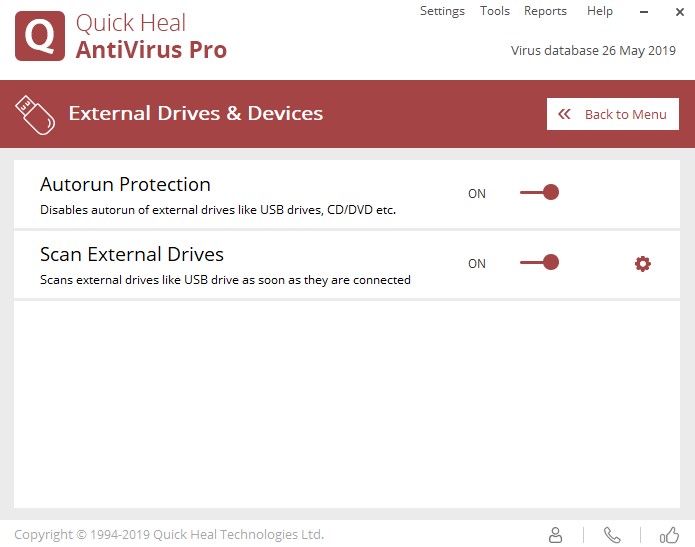
Task: Click the double-chevron back arrow icon
Action: (565, 114)
